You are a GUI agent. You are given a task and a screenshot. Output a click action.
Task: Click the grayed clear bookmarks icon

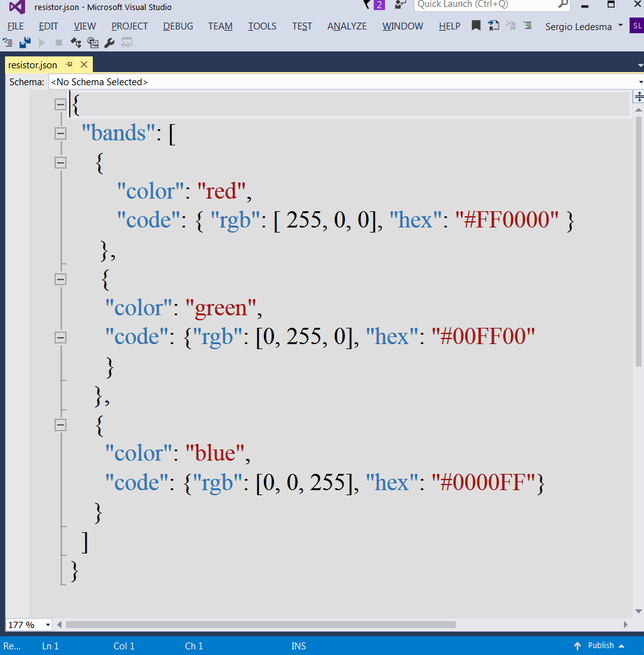[510, 26]
